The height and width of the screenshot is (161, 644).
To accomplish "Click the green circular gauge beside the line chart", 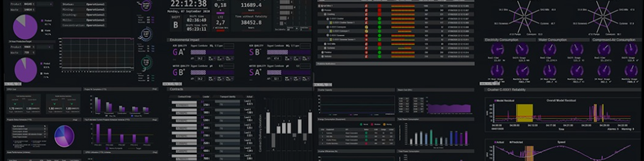I will coord(146,62).
